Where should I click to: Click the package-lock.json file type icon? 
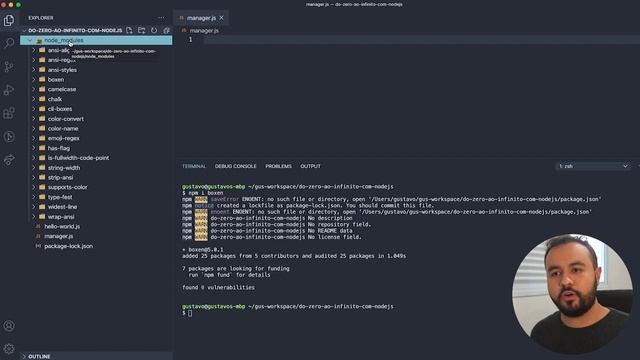[38, 246]
